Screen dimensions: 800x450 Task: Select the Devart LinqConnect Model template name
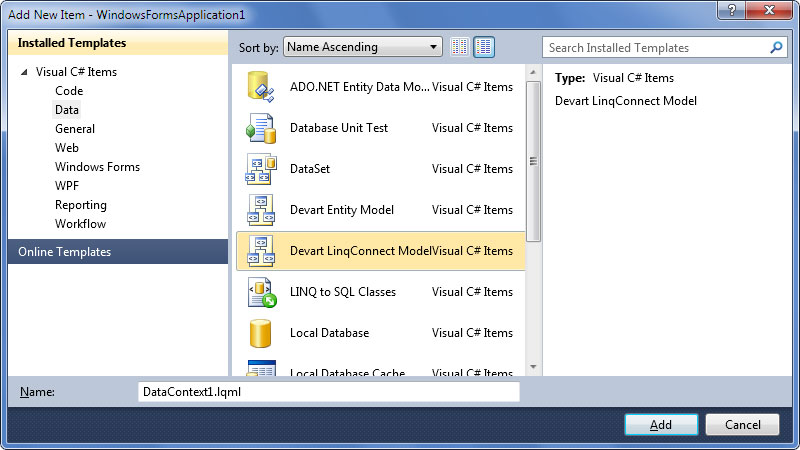point(361,251)
